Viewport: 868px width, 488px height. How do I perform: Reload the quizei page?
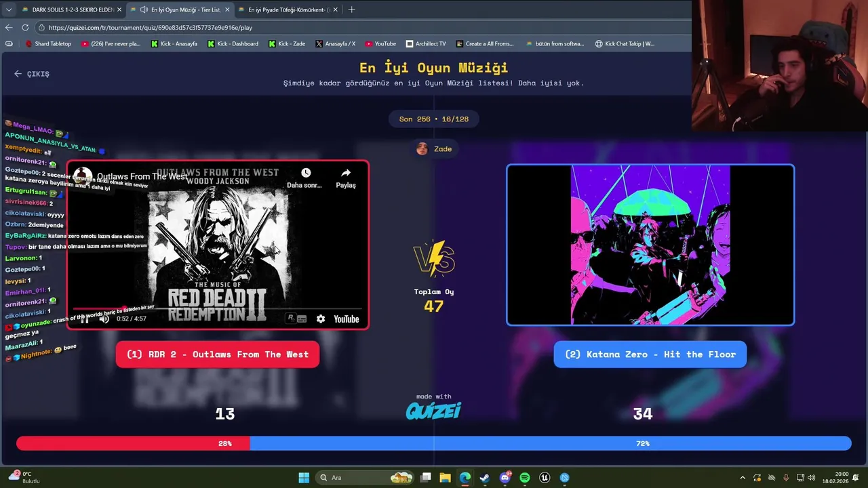[x=25, y=28]
